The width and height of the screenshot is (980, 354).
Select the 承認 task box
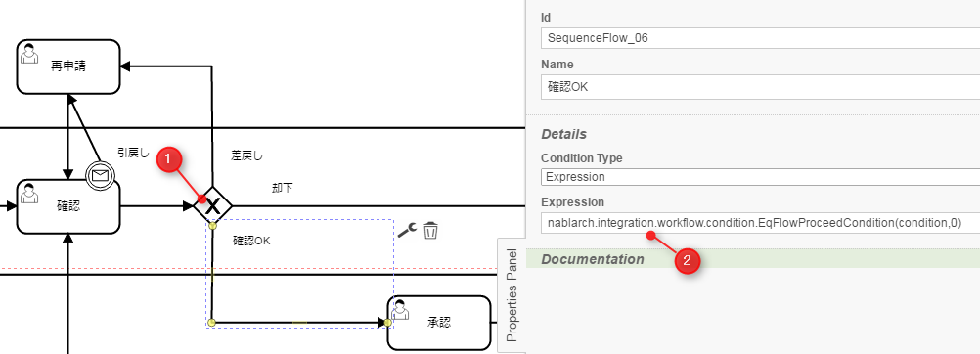[439, 323]
